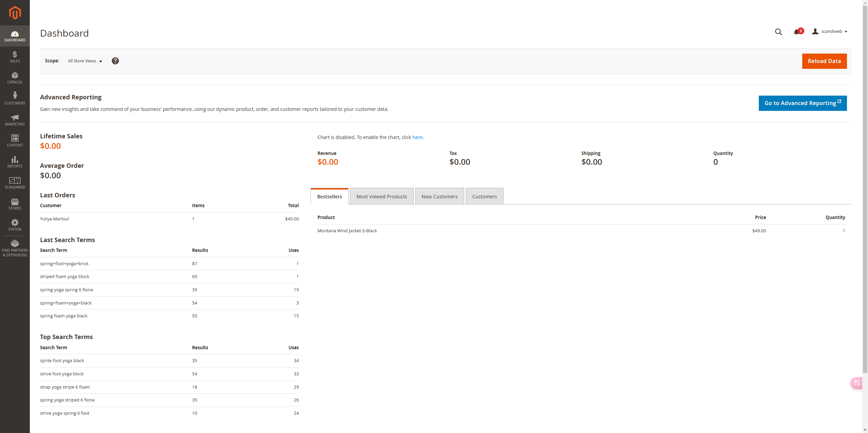The width and height of the screenshot is (868, 433).
Task: Switch to the Customers tab
Action: tap(484, 197)
